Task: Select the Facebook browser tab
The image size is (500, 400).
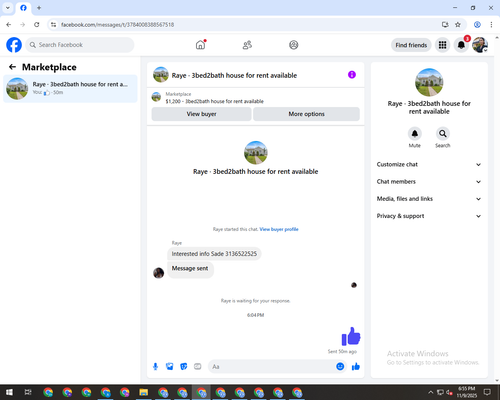Action: (x=23, y=8)
